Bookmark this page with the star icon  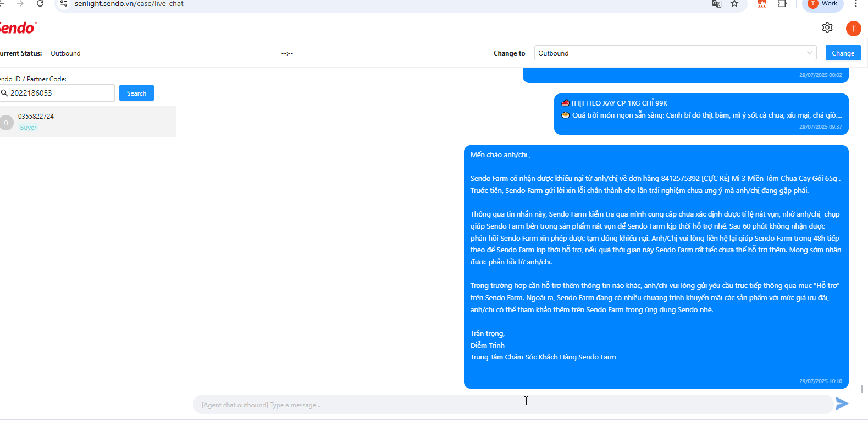(734, 4)
